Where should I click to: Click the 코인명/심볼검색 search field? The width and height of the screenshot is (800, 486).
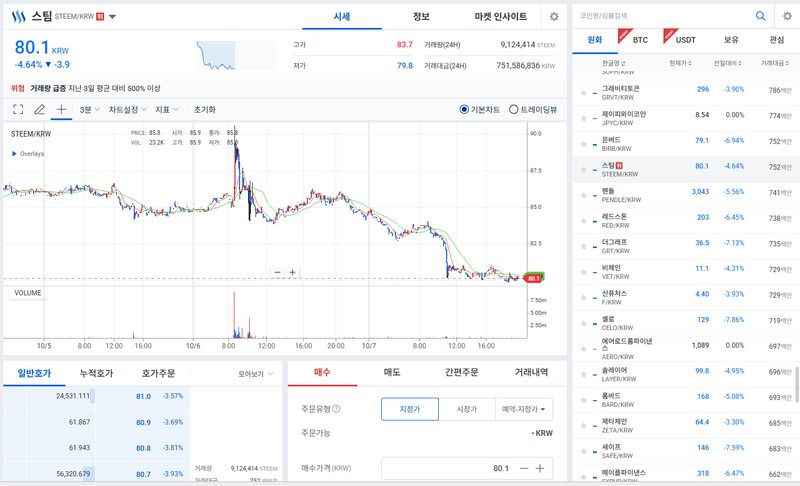[x=663, y=16]
